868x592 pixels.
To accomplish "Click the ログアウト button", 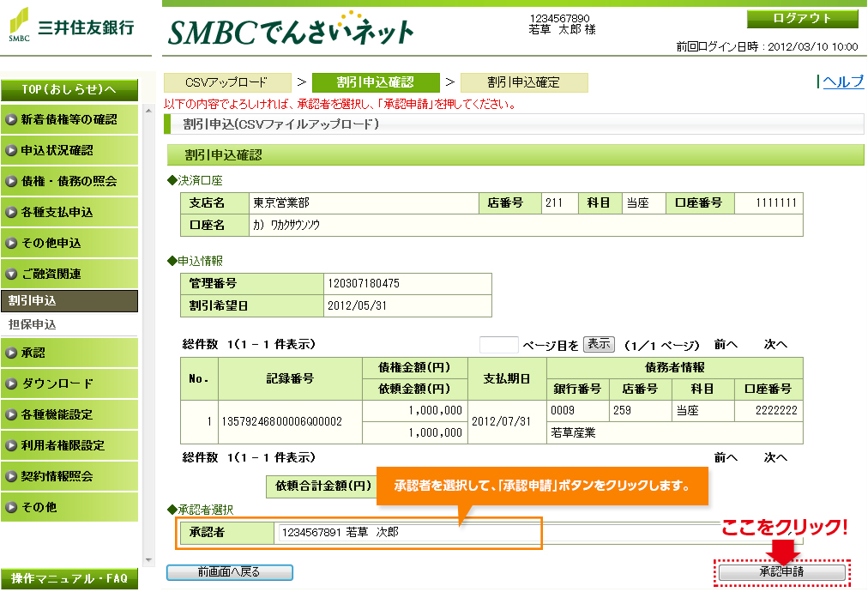I will click(802, 18).
